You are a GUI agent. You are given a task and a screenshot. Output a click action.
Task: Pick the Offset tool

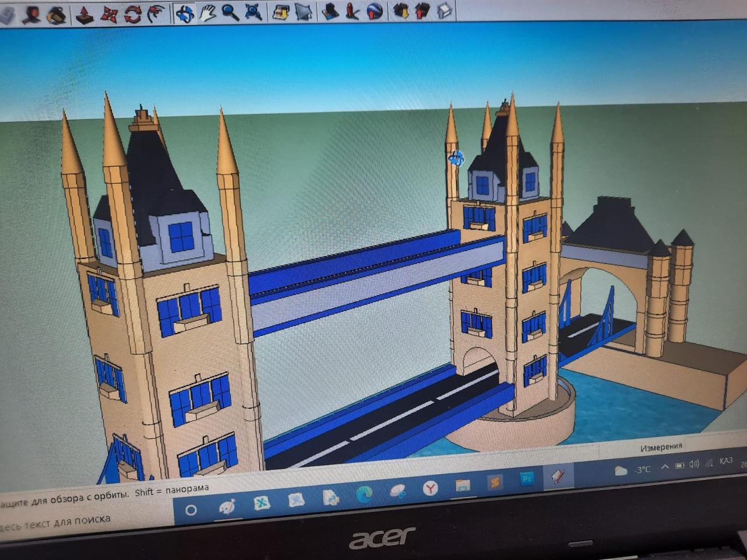click(x=156, y=13)
